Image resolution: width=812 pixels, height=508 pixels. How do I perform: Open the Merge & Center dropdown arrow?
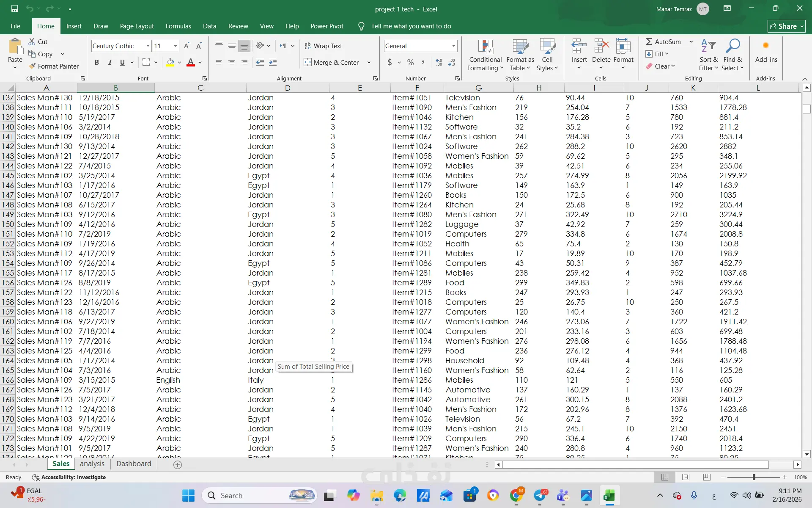click(369, 62)
